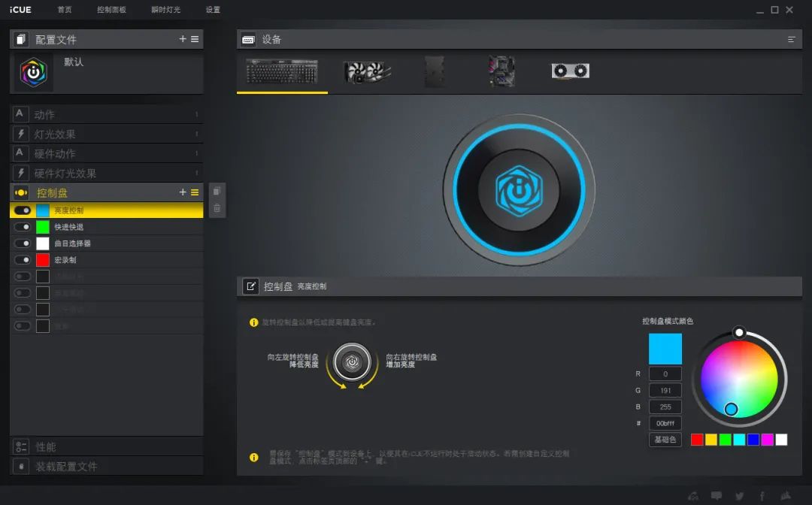This screenshot has height=505, width=812.
Task: Pick the magenta basic color swatch
Action: click(x=768, y=440)
